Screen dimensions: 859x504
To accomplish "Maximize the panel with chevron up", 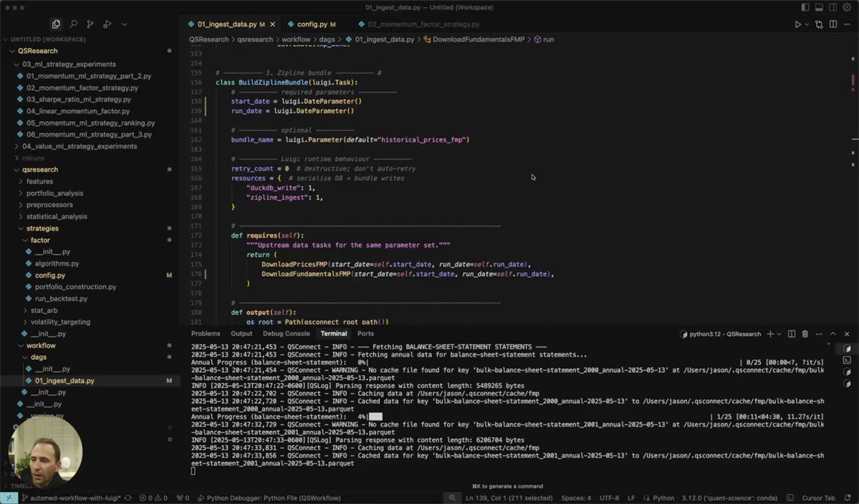I will coord(833,334).
